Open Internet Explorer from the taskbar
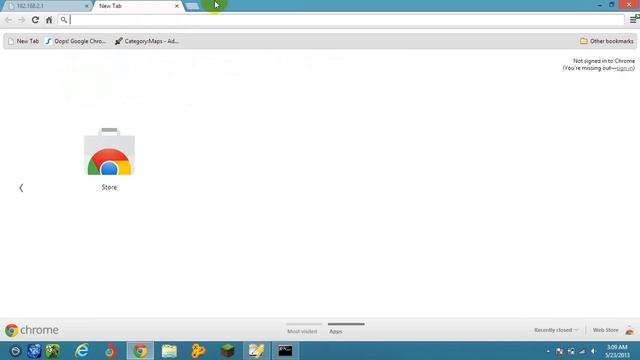The width and height of the screenshot is (640, 360). pyautogui.click(x=82, y=351)
